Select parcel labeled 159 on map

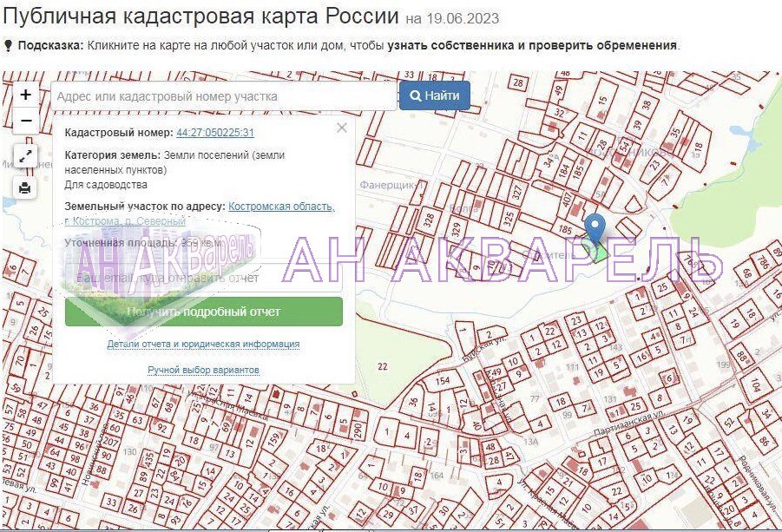[273, 439]
